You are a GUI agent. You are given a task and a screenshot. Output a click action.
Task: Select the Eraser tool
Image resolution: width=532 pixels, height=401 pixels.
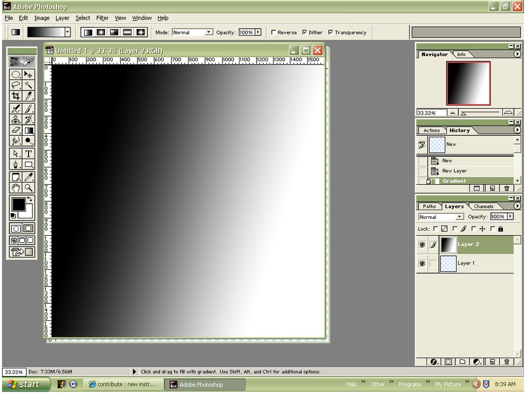(x=15, y=130)
